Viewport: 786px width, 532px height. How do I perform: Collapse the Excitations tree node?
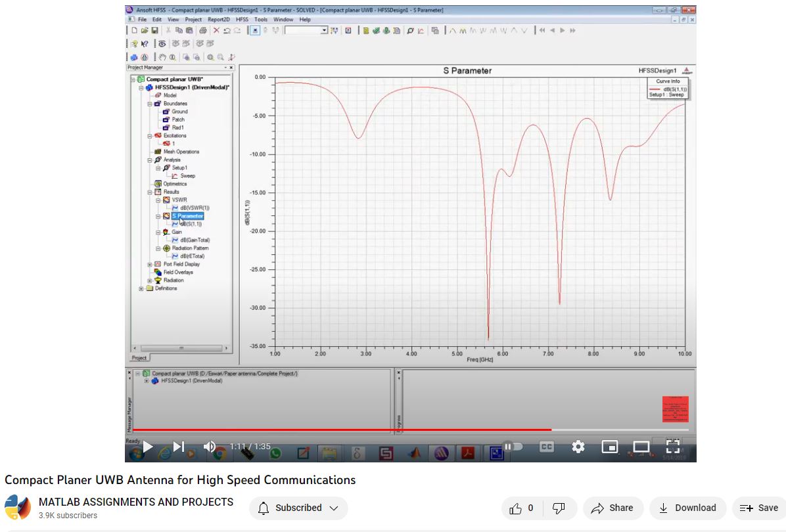tap(149, 136)
